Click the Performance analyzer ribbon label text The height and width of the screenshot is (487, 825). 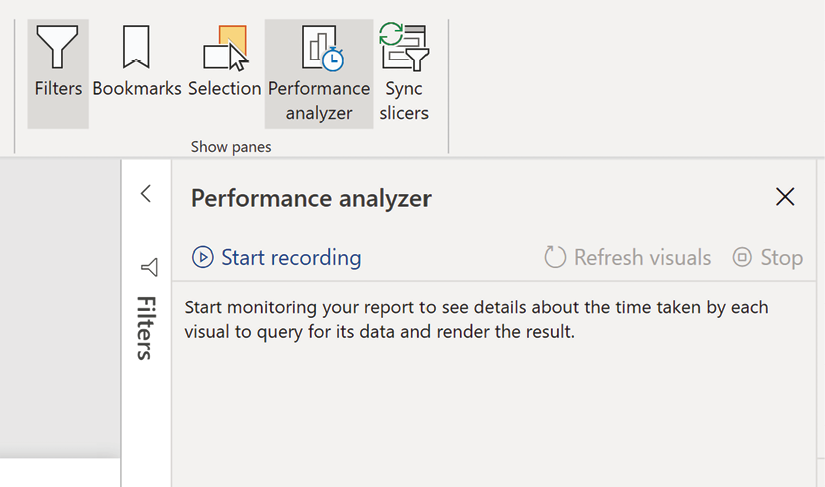coord(319,100)
